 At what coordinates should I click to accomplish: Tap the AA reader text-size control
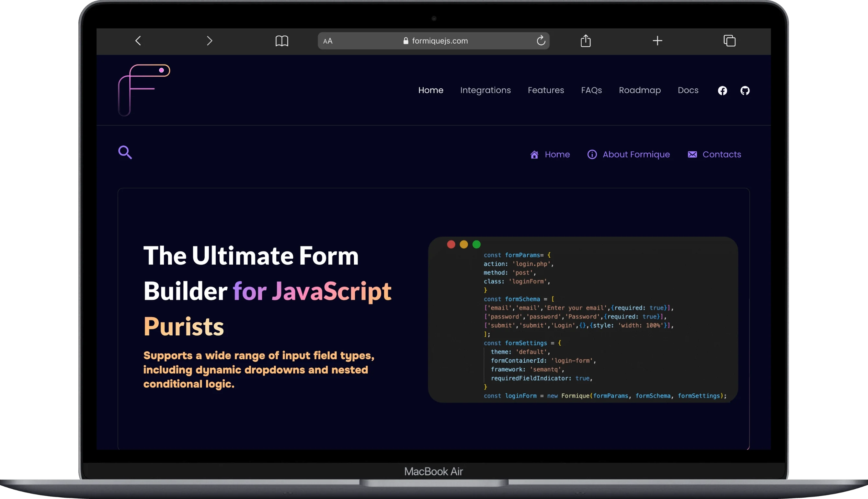pyautogui.click(x=328, y=41)
